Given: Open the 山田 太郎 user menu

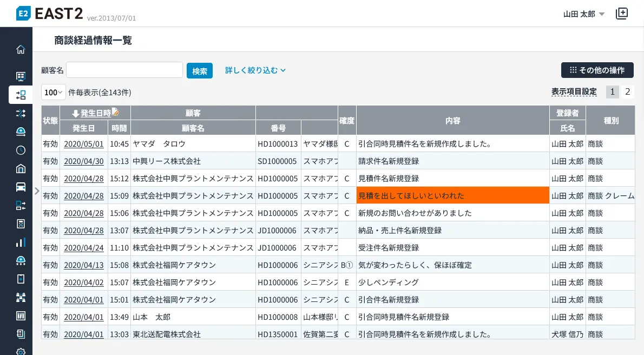Looking at the screenshot, I should point(583,14).
